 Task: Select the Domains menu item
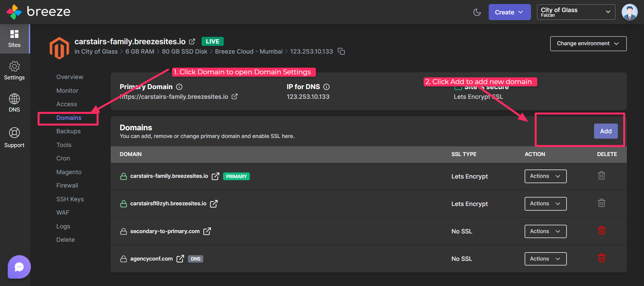point(69,118)
